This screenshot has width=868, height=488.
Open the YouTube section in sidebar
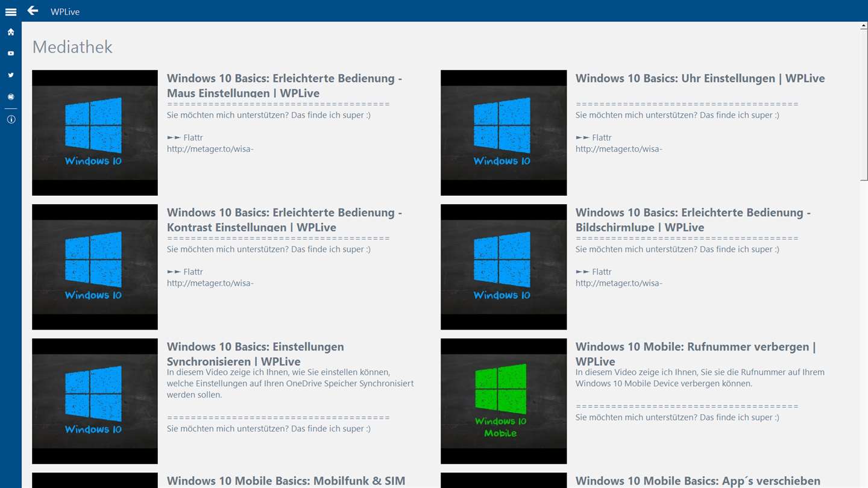click(11, 54)
